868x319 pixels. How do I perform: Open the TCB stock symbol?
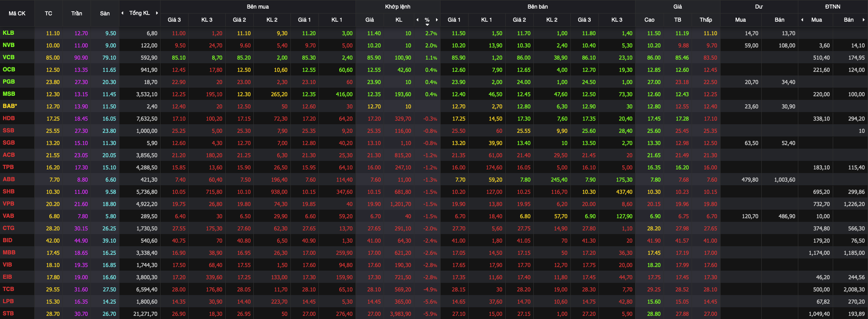coord(8,289)
